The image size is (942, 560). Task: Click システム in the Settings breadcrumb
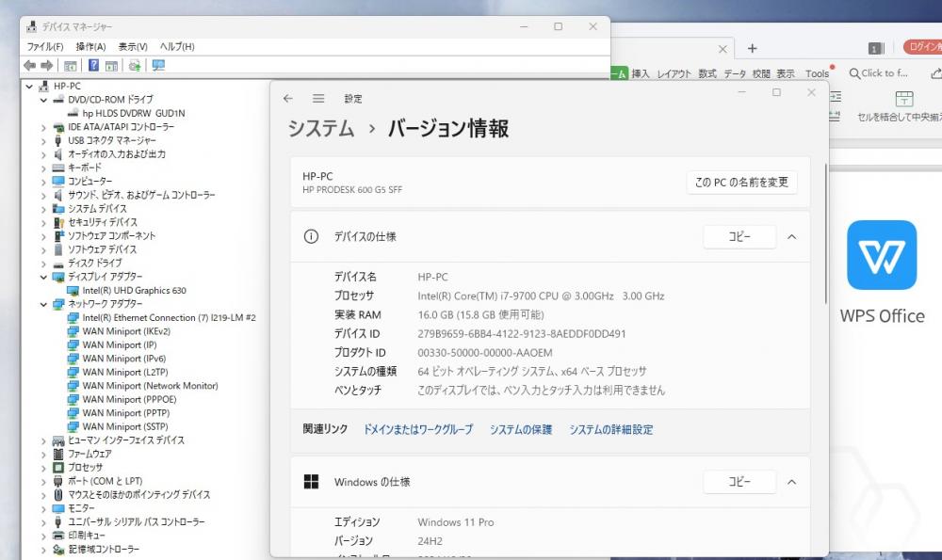click(x=321, y=128)
